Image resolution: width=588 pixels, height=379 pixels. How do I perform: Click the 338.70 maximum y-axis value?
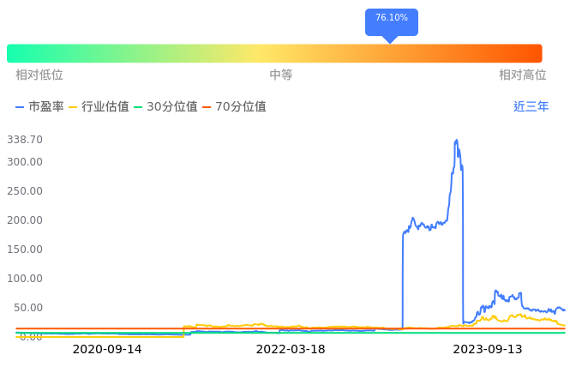pos(24,140)
